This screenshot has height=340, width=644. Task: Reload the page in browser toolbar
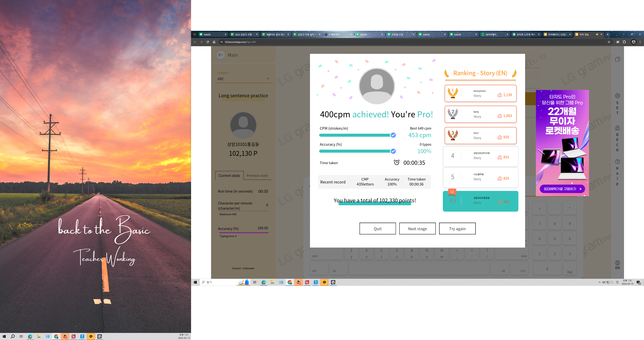[x=208, y=42]
